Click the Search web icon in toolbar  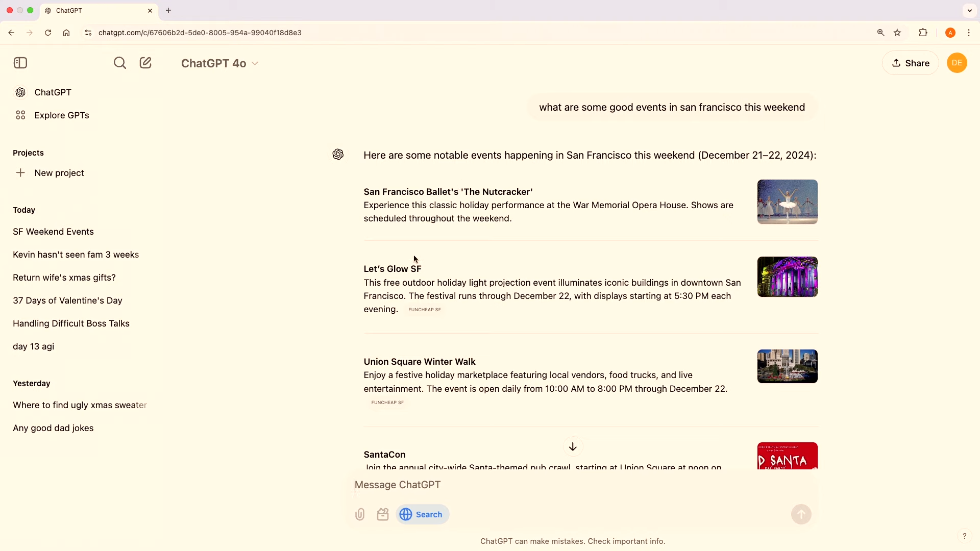point(406,514)
